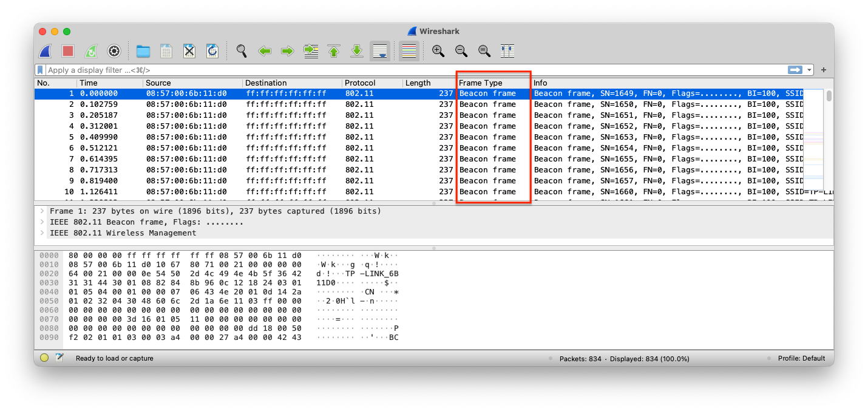Toggle the display filter bookmark button
868x411 pixels.
pos(41,70)
